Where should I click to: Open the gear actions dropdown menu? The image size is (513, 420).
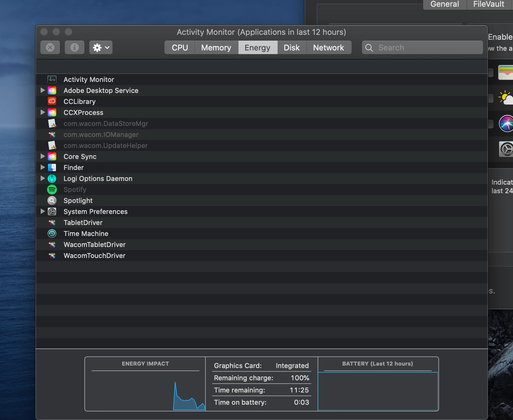tap(101, 47)
